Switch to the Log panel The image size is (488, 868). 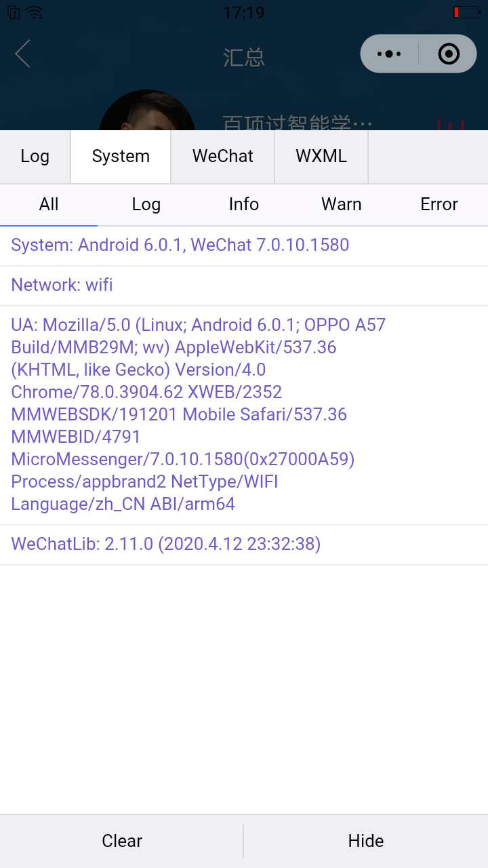pos(35,157)
